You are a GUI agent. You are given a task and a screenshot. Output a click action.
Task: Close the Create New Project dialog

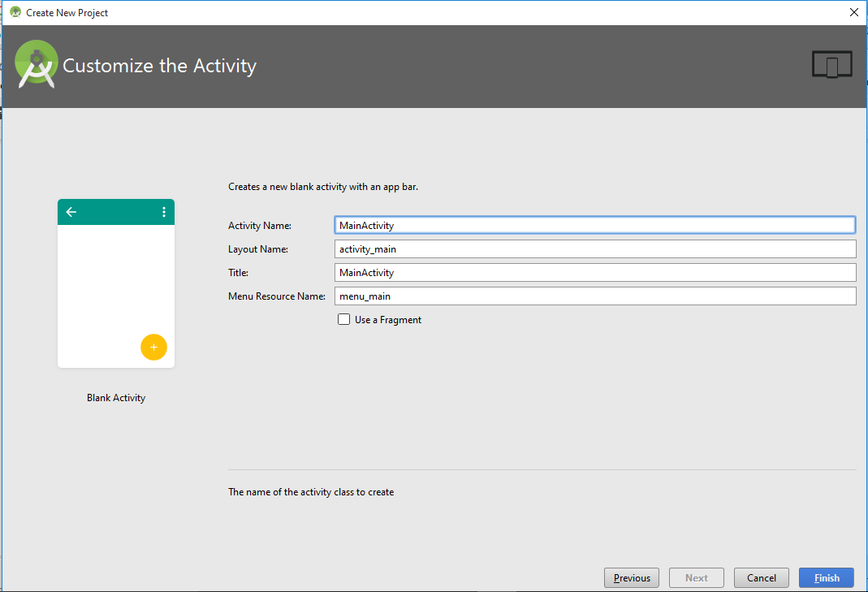click(854, 12)
